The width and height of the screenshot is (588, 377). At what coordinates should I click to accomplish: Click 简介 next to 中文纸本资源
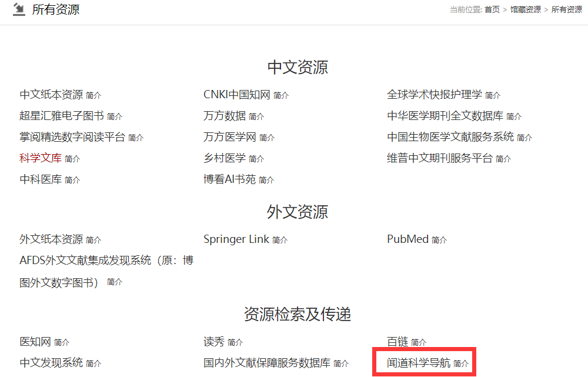click(x=93, y=95)
